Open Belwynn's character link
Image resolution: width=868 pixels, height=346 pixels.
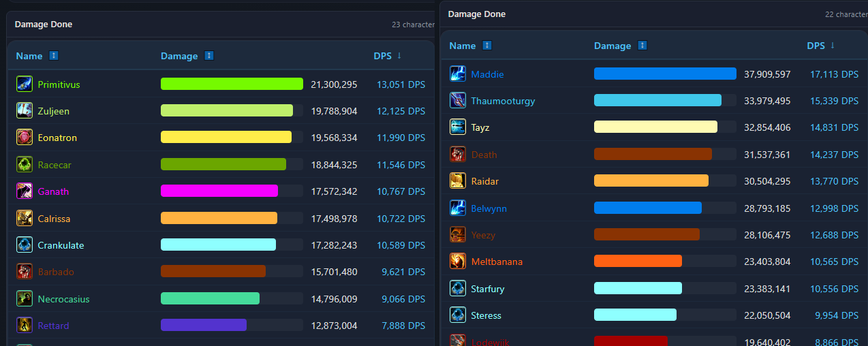pyautogui.click(x=489, y=208)
